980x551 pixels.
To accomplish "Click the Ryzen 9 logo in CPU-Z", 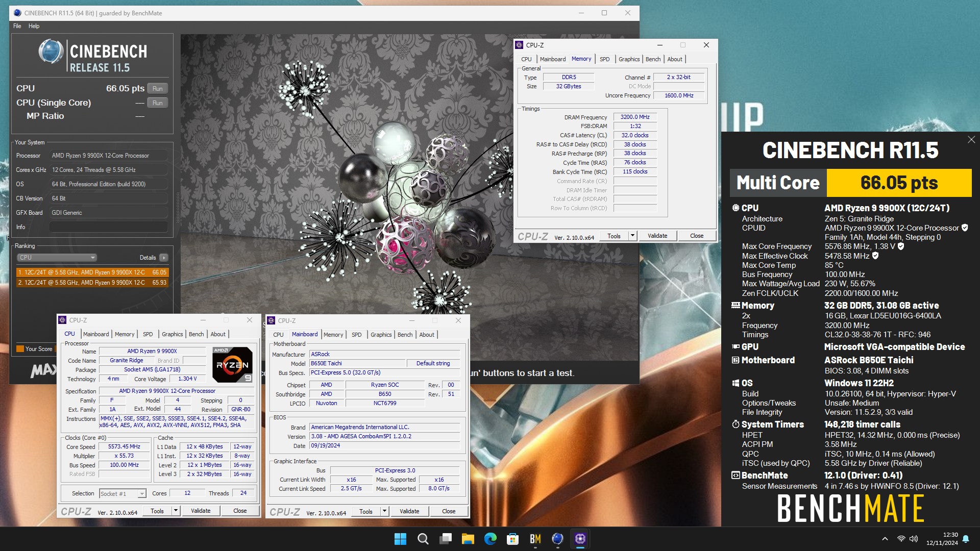I will 232,364.
